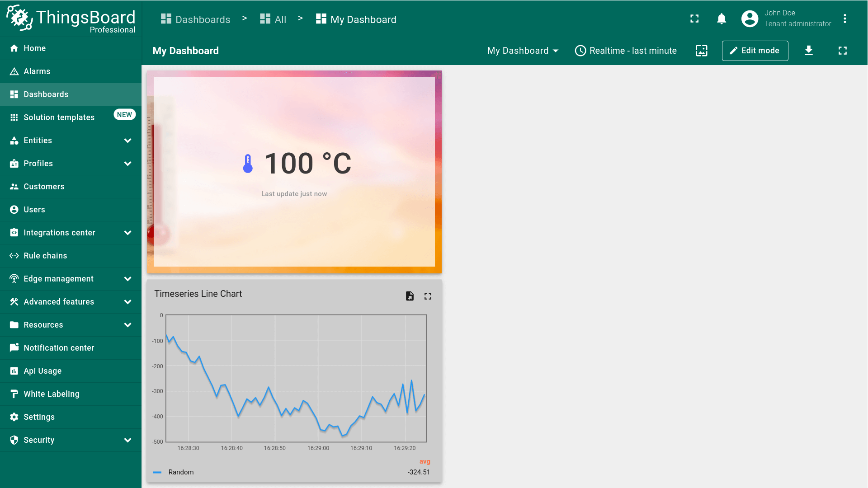
Task: Click the Rule chains arrows icon
Action: pos(14,256)
